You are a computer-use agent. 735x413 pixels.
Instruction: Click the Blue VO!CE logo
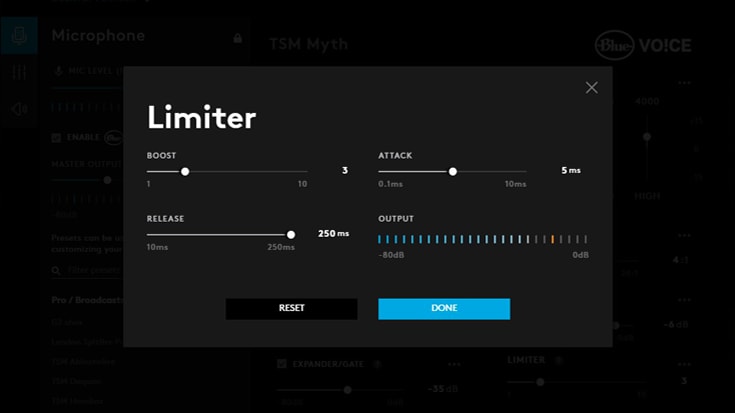[642, 45]
